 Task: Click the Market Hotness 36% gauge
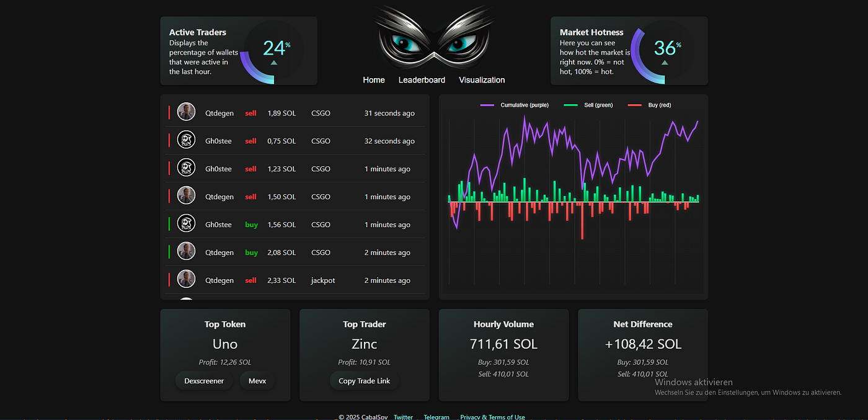point(663,51)
